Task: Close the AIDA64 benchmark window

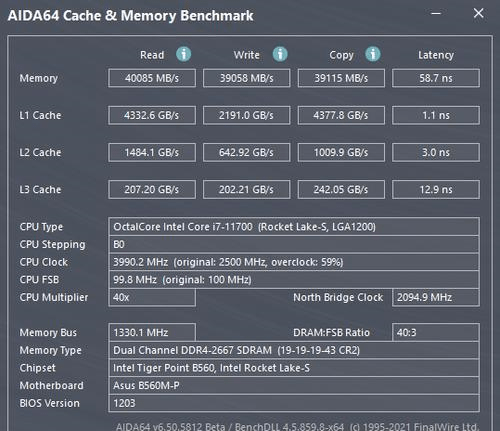Action: coord(478,13)
